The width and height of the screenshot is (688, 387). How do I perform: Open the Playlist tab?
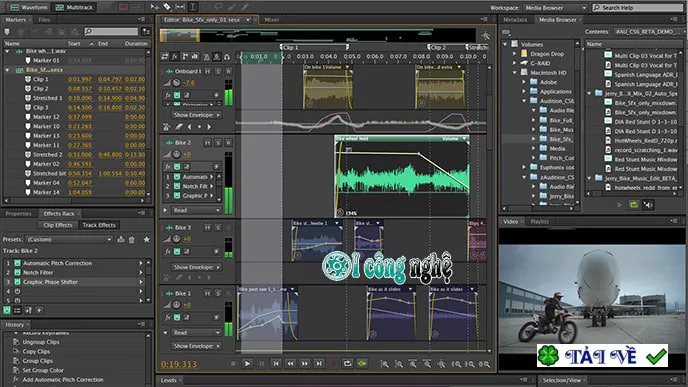[x=539, y=222]
